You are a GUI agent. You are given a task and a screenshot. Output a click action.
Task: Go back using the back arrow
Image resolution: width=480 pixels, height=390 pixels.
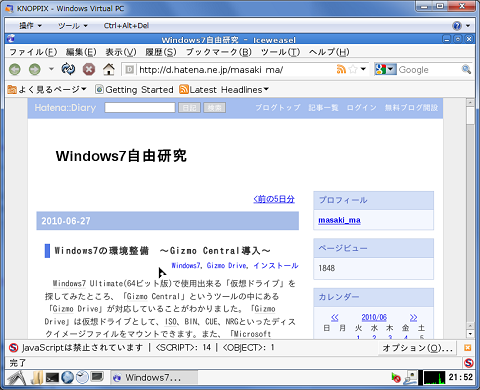(14, 69)
